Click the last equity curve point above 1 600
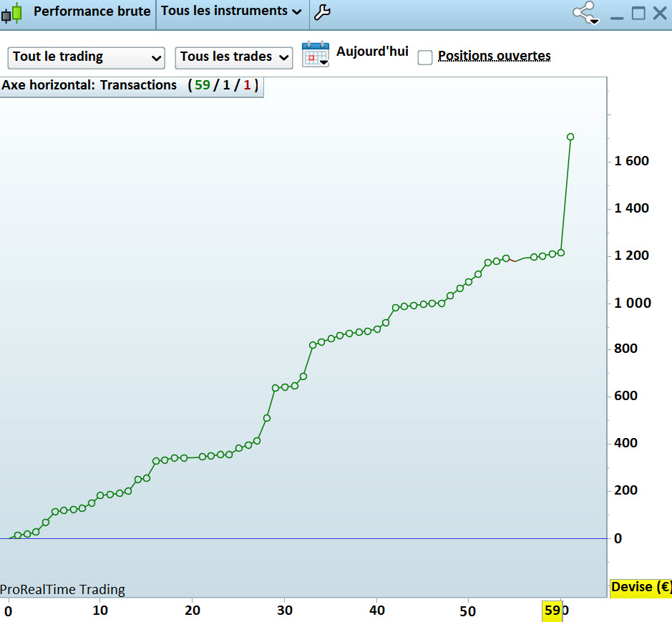The width and height of the screenshot is (672, 622). point(570,137)
